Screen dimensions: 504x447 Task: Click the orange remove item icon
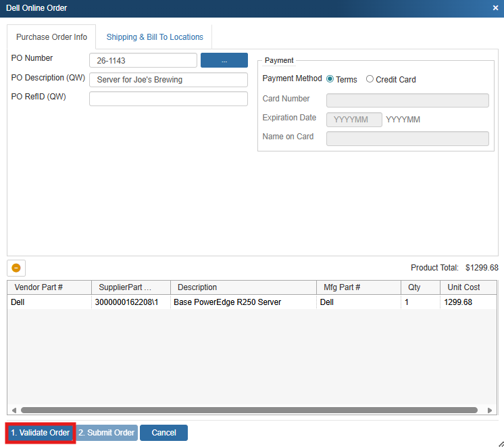coord(16,268)
